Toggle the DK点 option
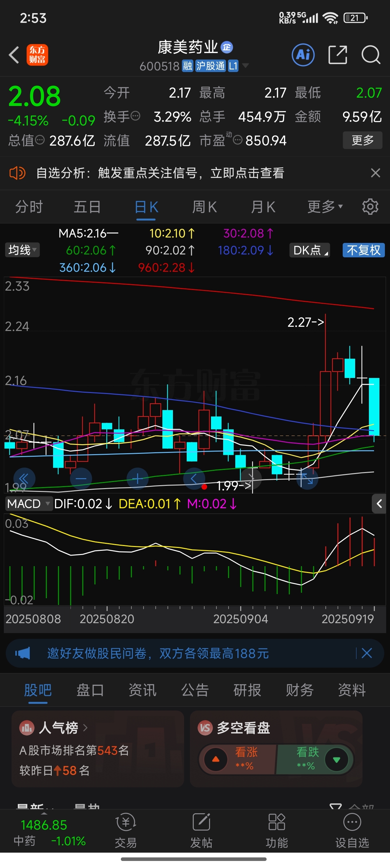 pyautogui.click(x=309, y=250)
